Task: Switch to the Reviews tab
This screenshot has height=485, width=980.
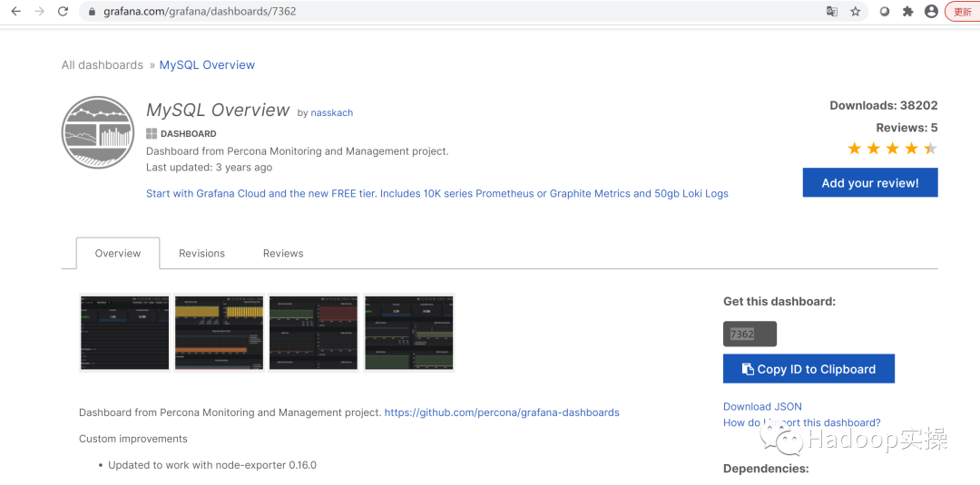Action: pos(283,254)
